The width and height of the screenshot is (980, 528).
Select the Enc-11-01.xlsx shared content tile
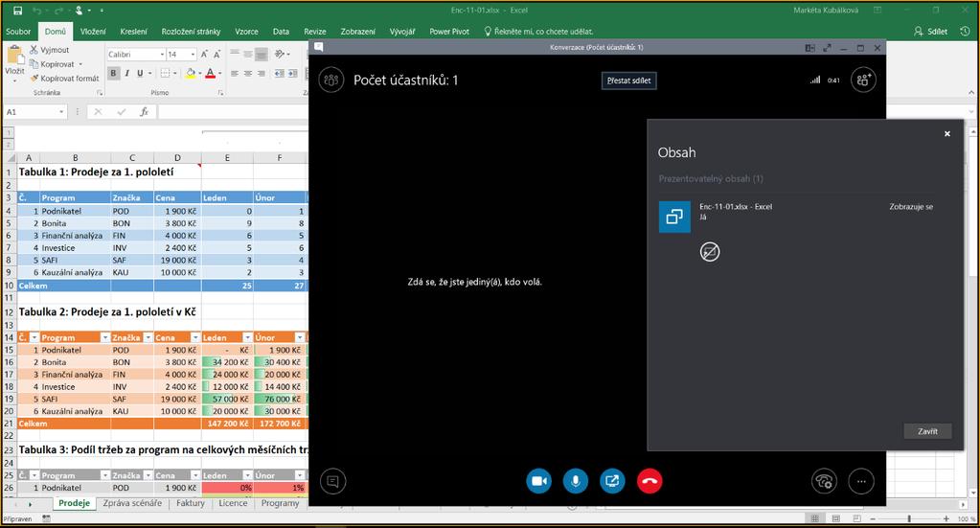click(674, 217)
